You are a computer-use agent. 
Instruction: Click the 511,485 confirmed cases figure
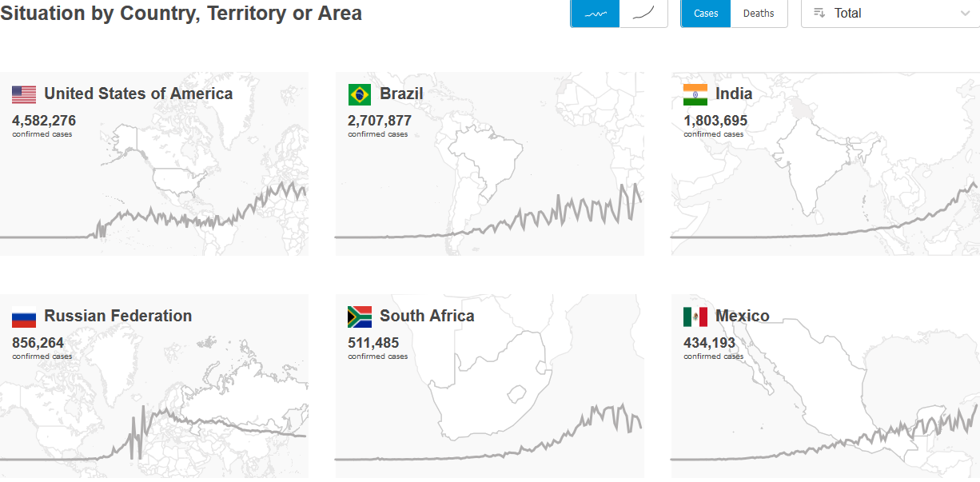[x=373, y=343]
